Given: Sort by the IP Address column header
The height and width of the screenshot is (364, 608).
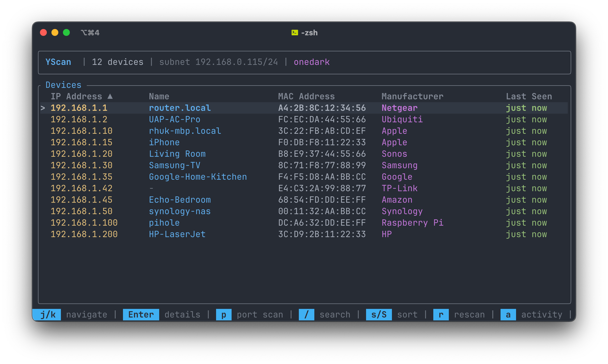Looking at the screenshot, I should 76,96.
